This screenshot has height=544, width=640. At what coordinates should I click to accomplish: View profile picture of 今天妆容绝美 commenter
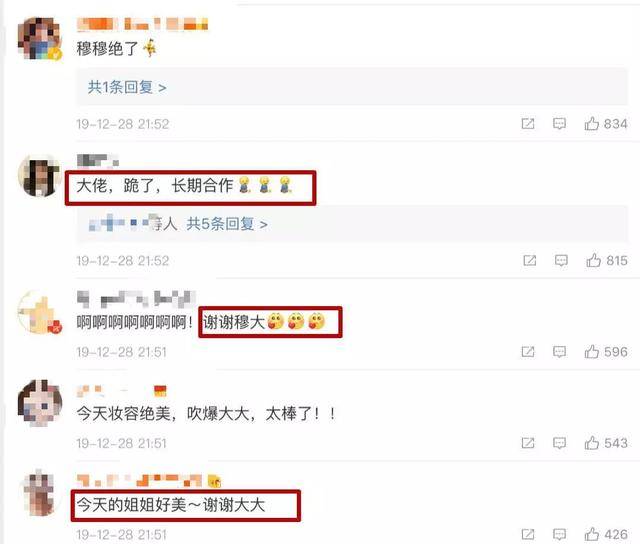(40, 404)
